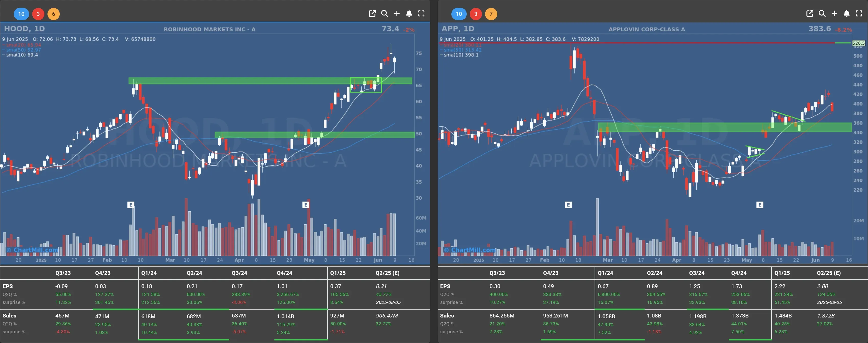Click red 3 badge on HOOD panel
Screen dimensions: 868x343
click(x=38, y=14)
